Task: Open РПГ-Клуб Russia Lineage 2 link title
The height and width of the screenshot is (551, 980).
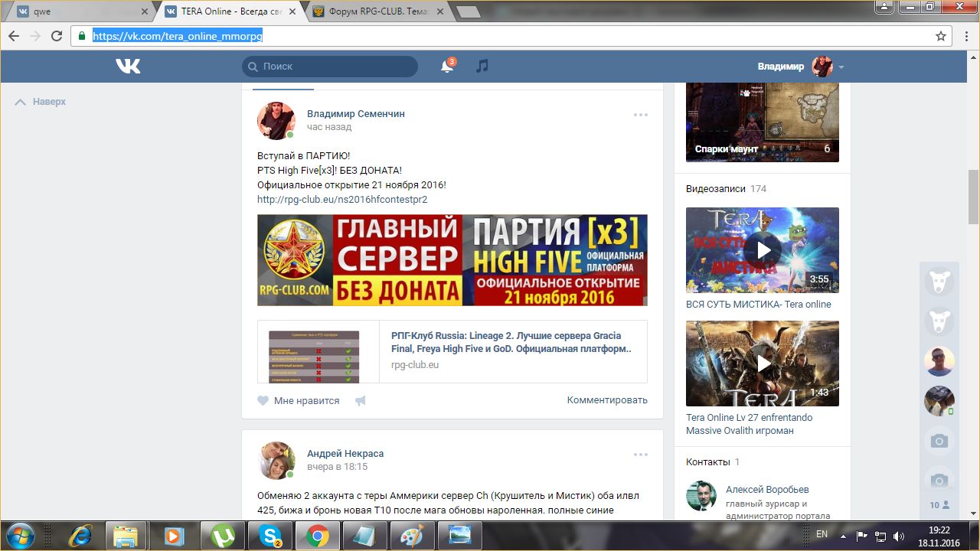Action: (x=511, y=342)
